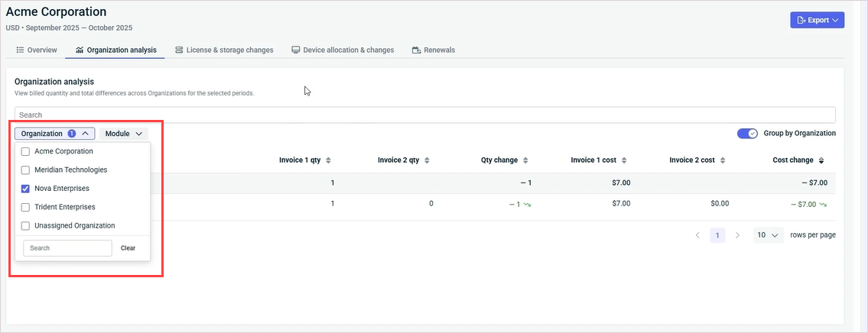Sort by Cost change column icon
Viewport: 868px width, 333px height.
[821, 160]
